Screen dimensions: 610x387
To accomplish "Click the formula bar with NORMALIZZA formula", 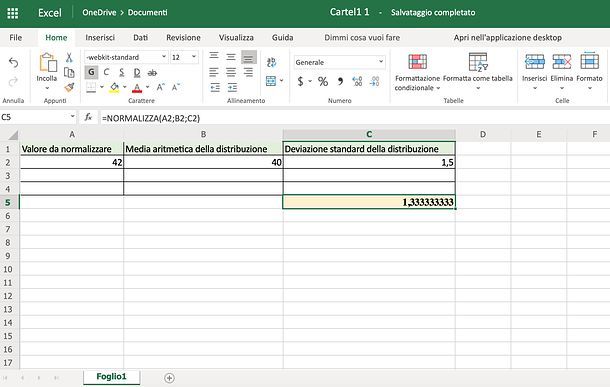I will 354,118.
